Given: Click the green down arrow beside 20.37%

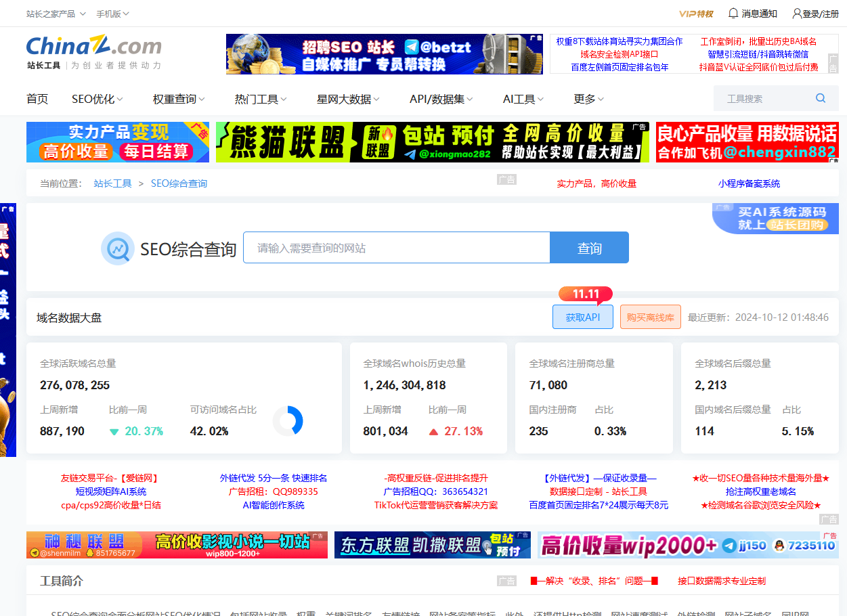Looking at the screenshot, I should 114,432.
